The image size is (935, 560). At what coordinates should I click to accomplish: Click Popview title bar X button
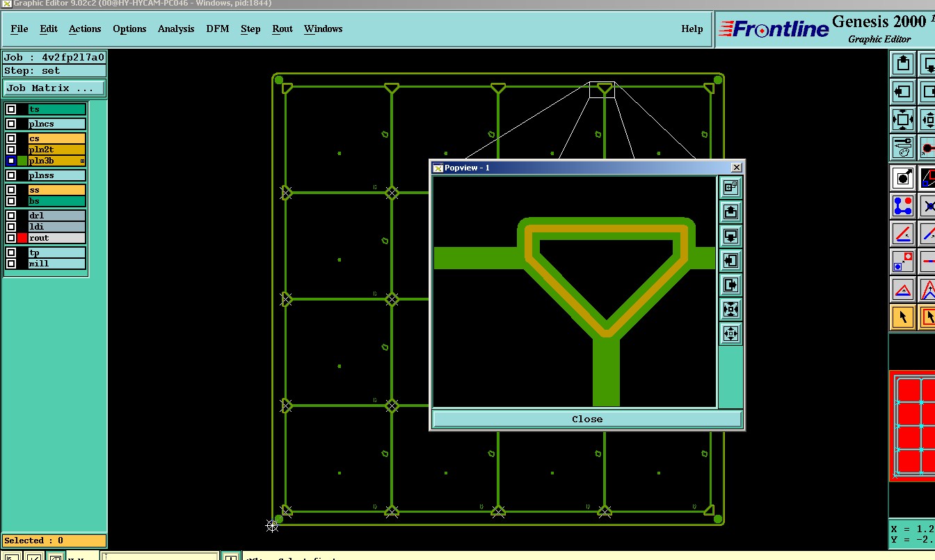point(737,167)
